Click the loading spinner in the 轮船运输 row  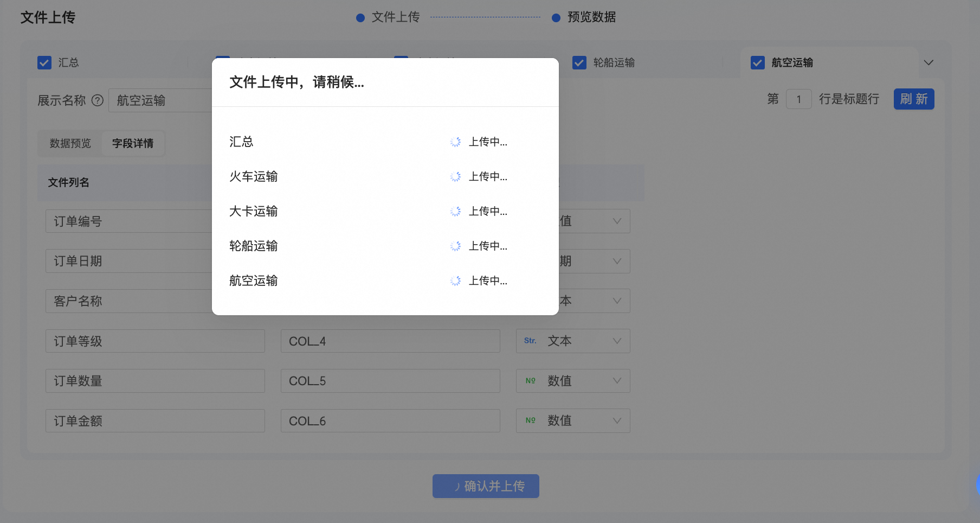click(x=455, y=246)
